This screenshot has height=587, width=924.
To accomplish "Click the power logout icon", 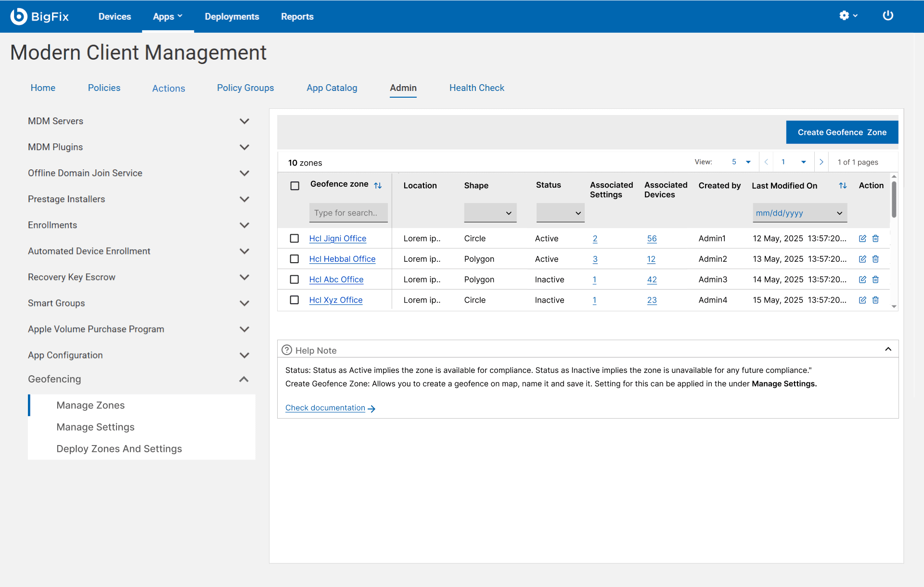I will 888,16.
